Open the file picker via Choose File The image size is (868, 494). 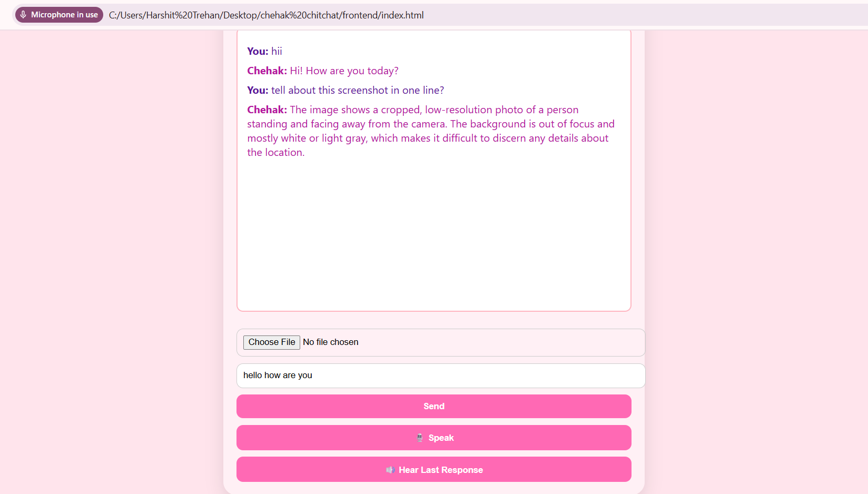tap(271, 342)
